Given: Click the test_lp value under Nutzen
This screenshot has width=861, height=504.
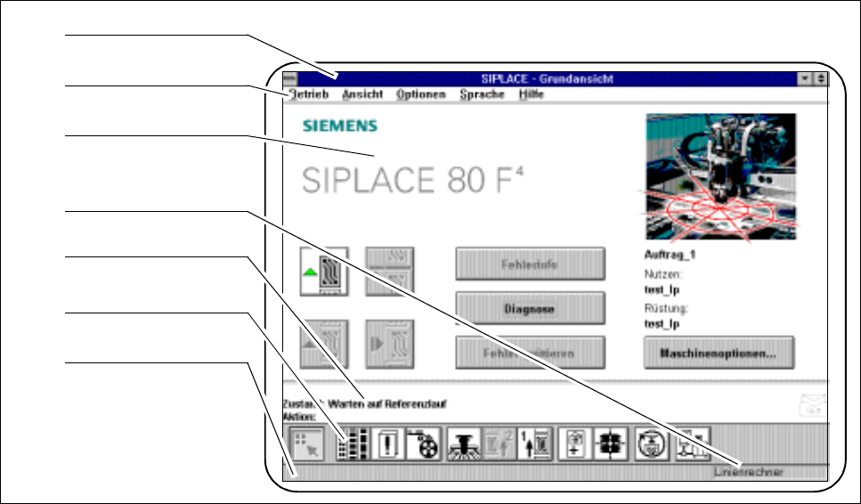Looking at the screenshot, I should pos(662,290).
